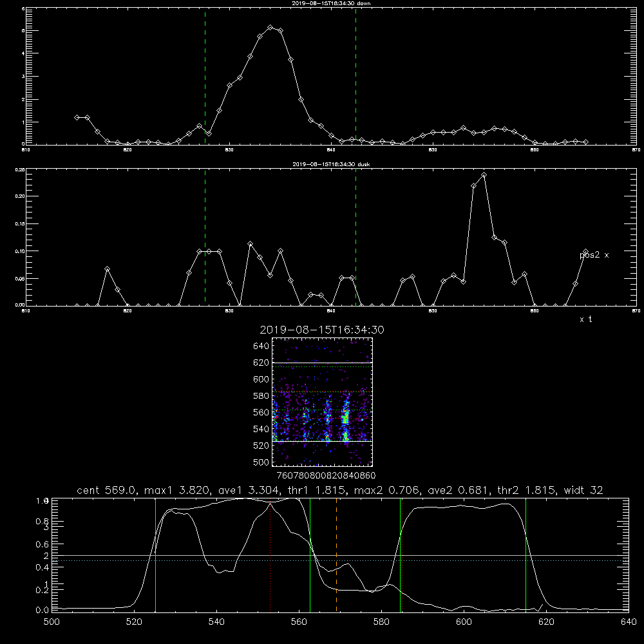Click the '580' tick label on bottom plot x-axis
Viewport: 644px width, 644px height.
click(x=381, y=622)
